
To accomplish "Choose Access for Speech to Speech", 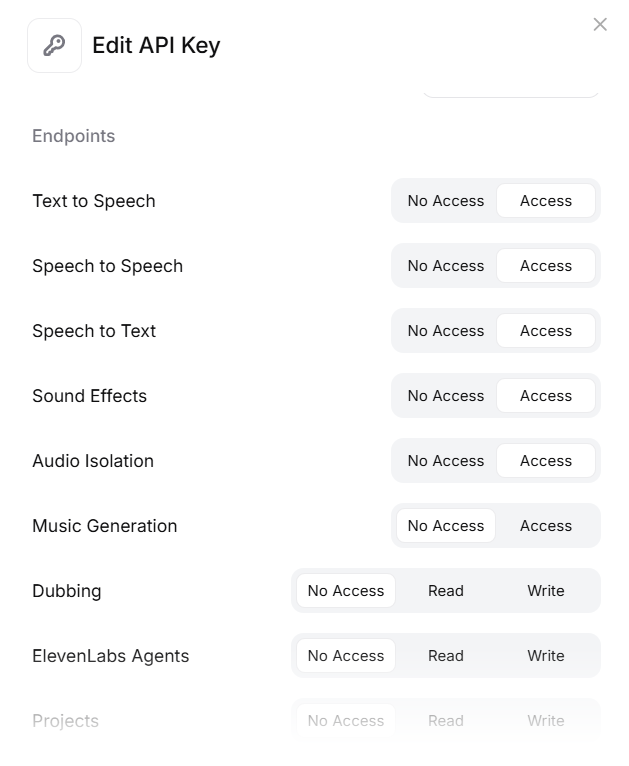I will pyautogui.click(x=546, y=266).
